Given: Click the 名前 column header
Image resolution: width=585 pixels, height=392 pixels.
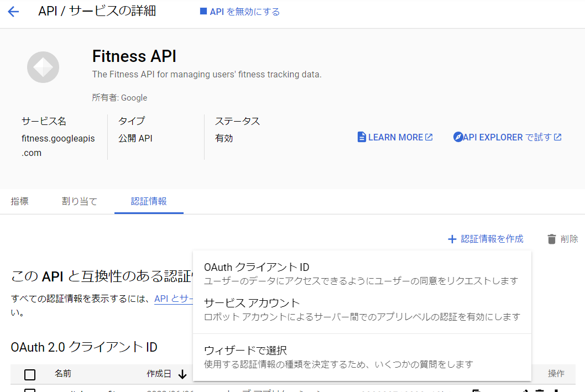Looking at the screenshot, I should [63, 374].
